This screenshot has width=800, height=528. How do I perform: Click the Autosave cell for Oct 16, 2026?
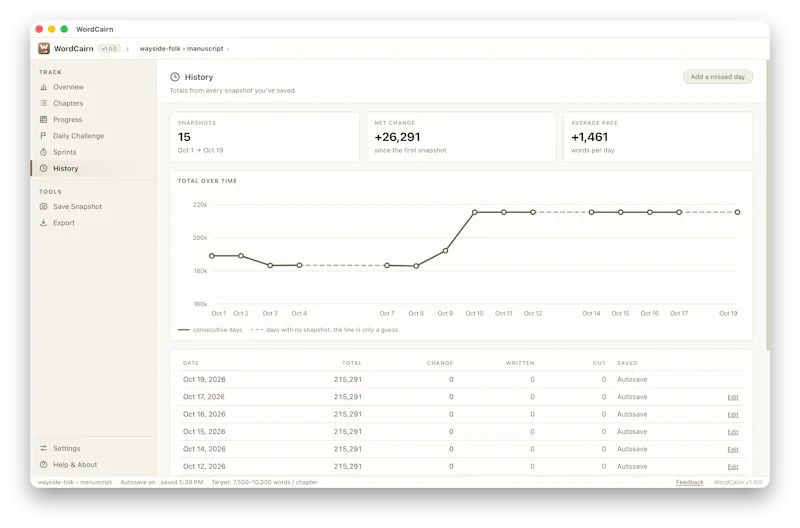[632, 414]
